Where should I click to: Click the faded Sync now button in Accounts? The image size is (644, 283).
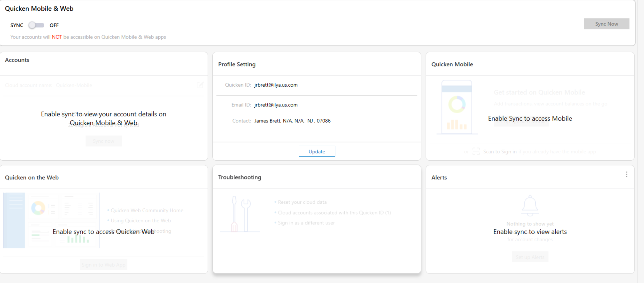[x=103, y=141]
